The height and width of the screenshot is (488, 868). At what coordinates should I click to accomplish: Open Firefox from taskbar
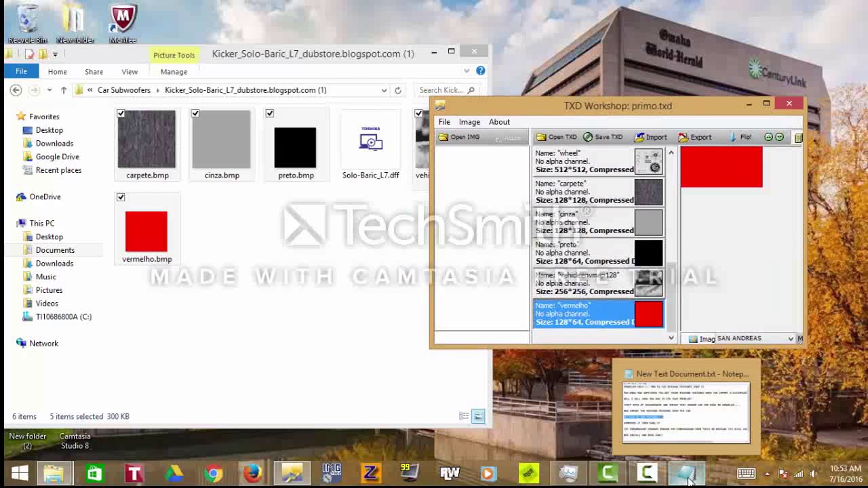pos(252,473)
